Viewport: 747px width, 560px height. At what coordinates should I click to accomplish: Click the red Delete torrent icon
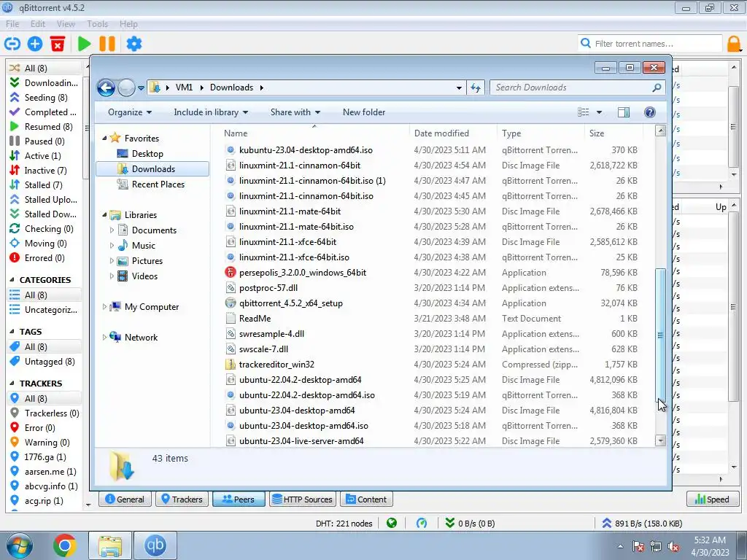coord(58,44)
